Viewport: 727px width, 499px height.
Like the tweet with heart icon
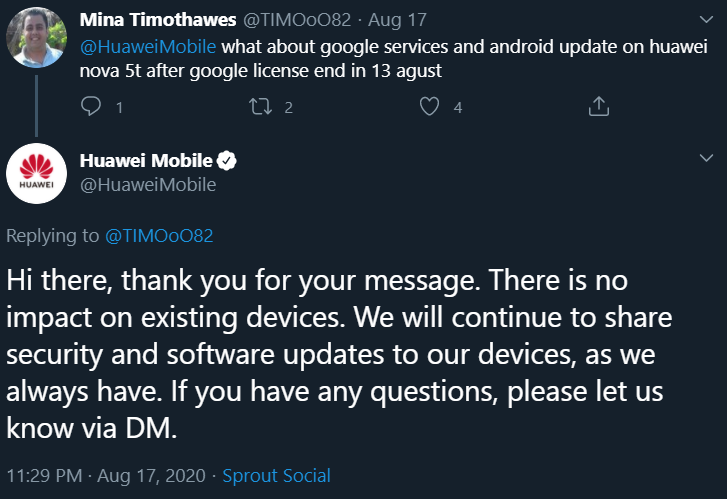click(429, 106)
